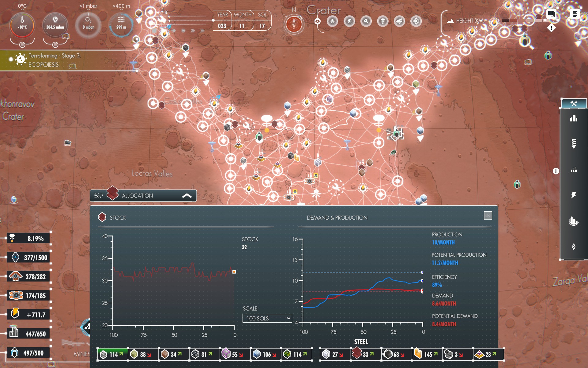Expand the temperature gauge details menu
Screen dimensions: 588x368
[x=22, y=45]
